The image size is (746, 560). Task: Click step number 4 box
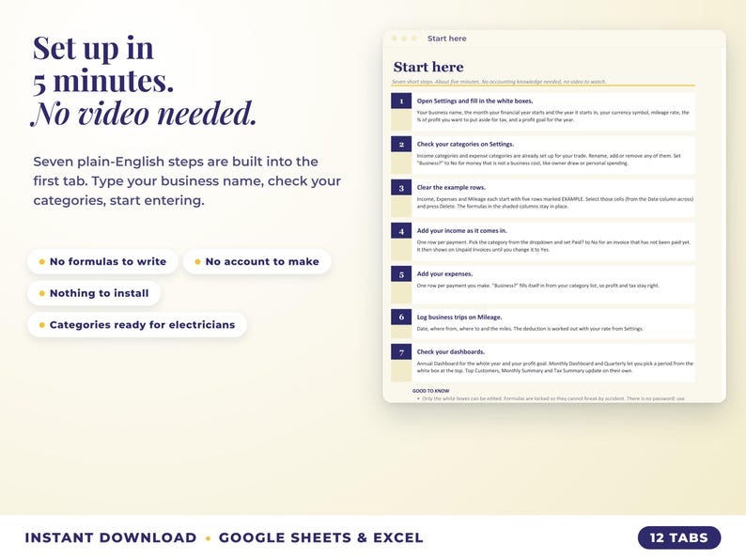coord(401,231)
